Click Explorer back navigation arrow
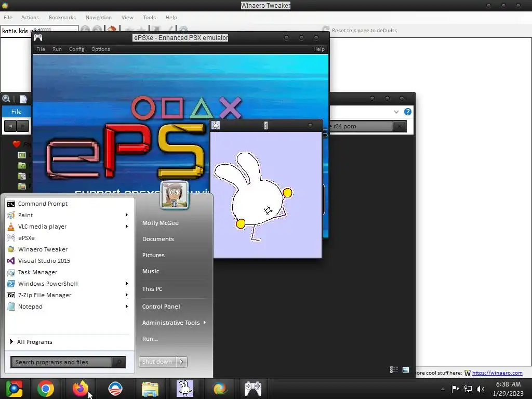 [10, 126]
